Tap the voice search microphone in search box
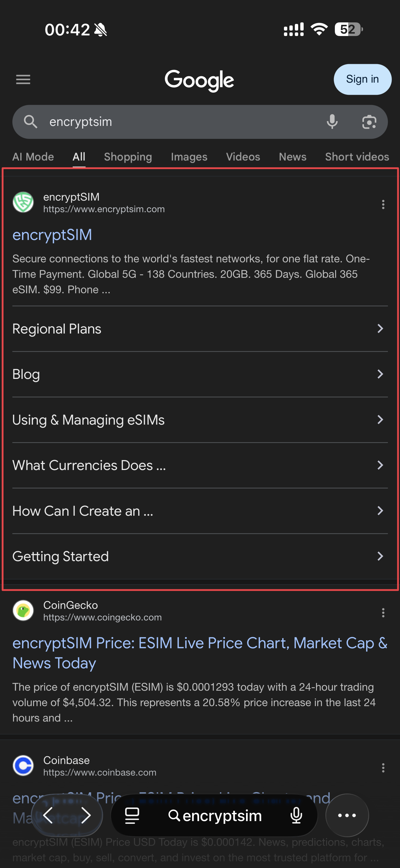The height and width of the screenshot is (868, 400). pyautogui.click(x=332, y=122)
